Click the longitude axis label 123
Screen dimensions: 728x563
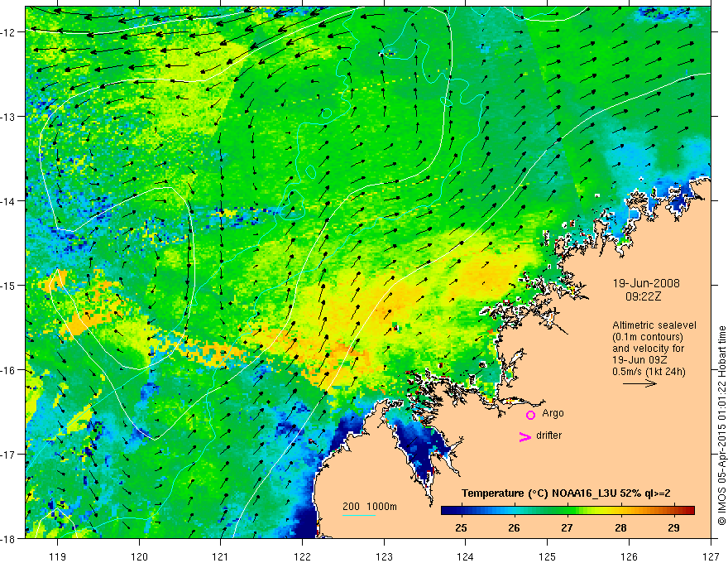384,556
